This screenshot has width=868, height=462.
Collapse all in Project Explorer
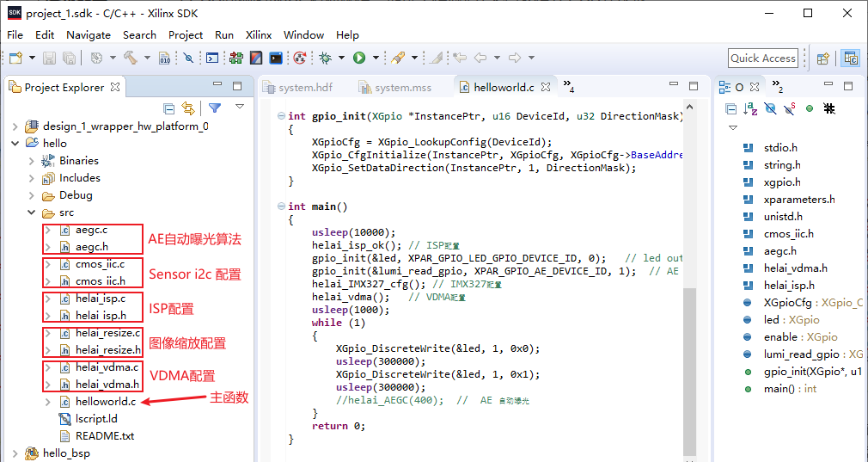click(x=168, y=108)
